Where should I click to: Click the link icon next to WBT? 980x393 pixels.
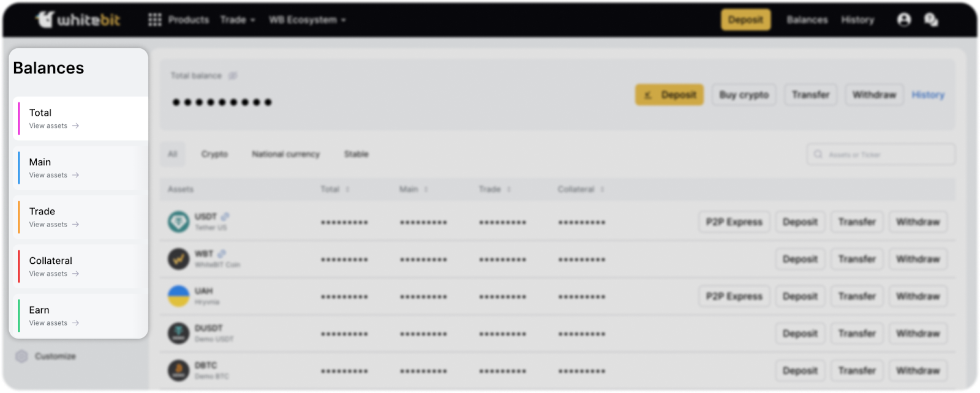click(x=222, y=253)
